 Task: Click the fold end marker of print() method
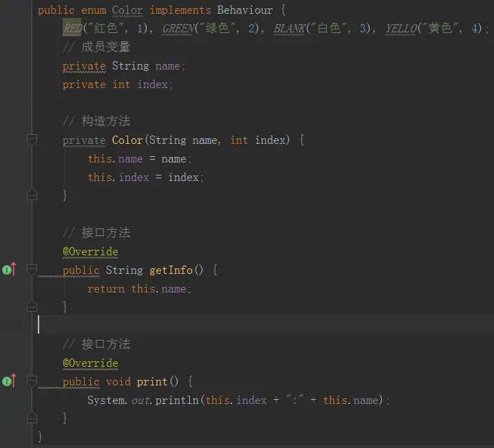32,418
